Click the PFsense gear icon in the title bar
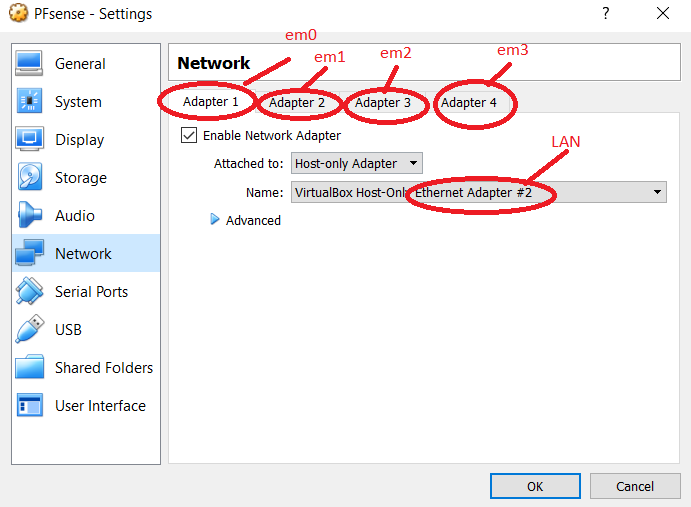The width and height of the screenshot is (691, 507). (18, 13)
